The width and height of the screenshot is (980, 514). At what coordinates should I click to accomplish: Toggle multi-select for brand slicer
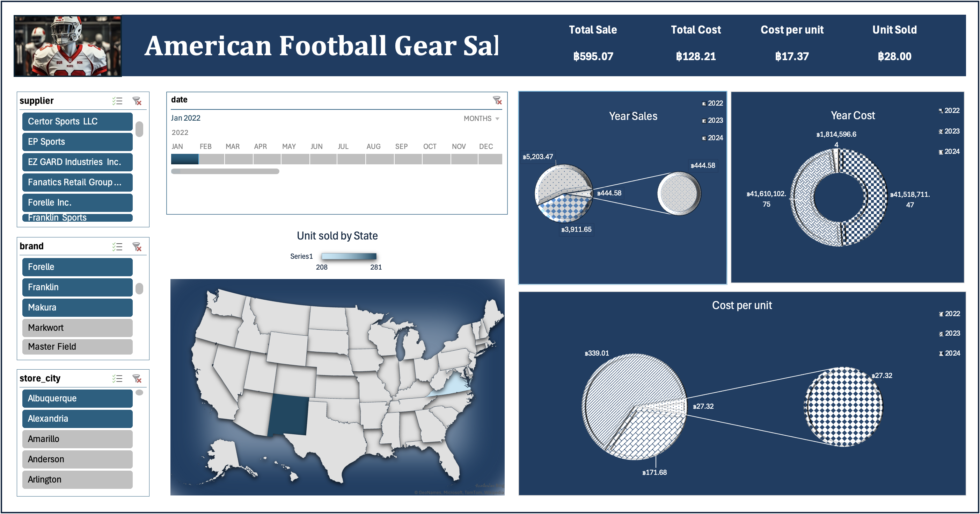click(x=117, y=247)
